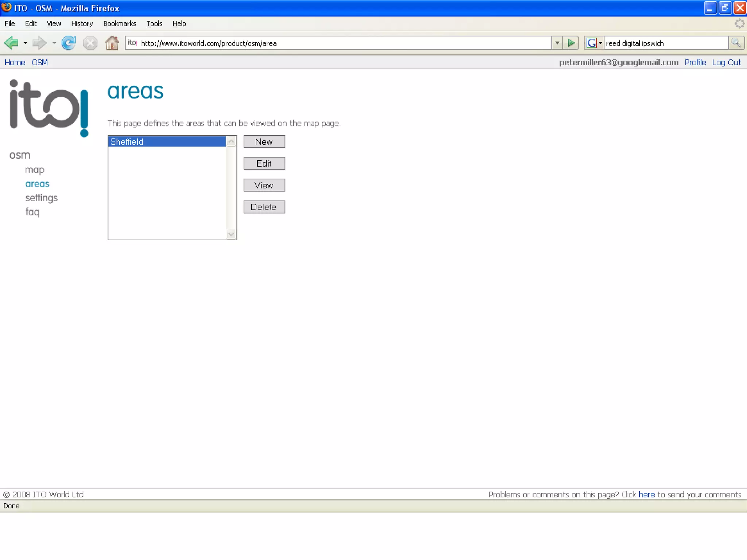Click the Forward arrow button

click(x=39, y=43)
